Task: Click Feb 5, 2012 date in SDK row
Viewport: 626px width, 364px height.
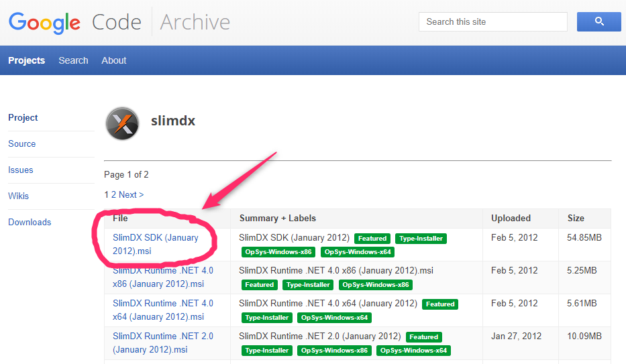Action: click(x=514, y=237)
